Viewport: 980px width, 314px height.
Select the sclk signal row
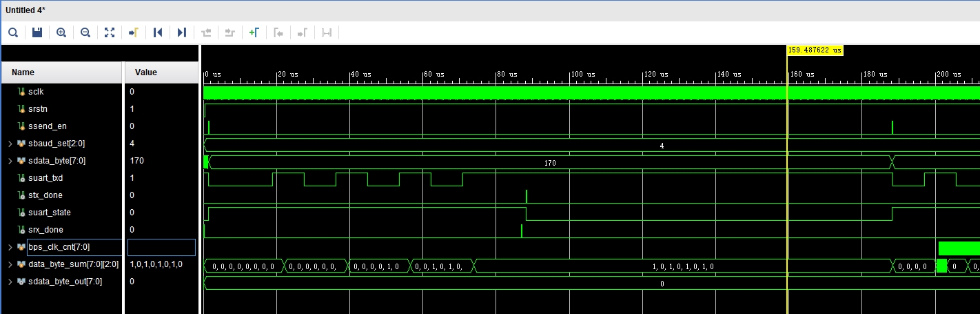(37, 92)
